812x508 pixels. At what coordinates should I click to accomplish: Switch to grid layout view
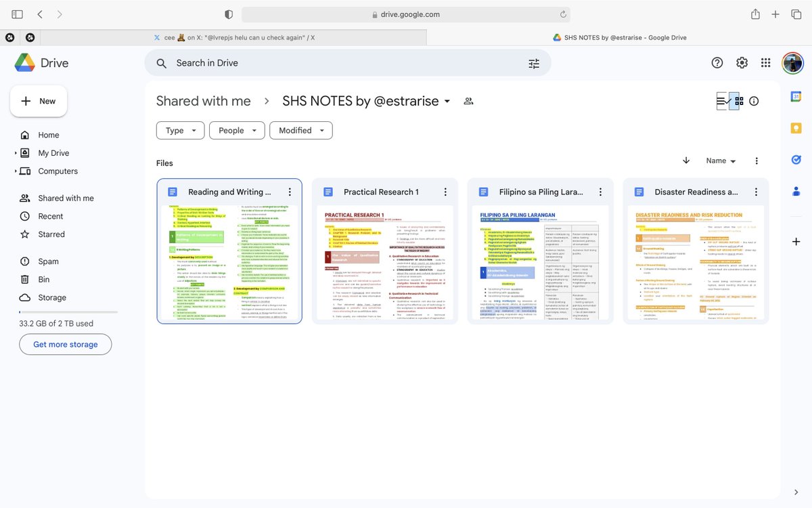tap(738, 101)
